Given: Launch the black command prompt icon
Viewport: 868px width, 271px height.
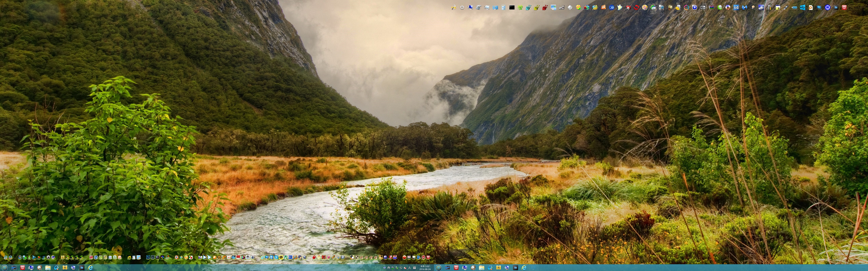Looking at the screenshot, I should point(512,7).
